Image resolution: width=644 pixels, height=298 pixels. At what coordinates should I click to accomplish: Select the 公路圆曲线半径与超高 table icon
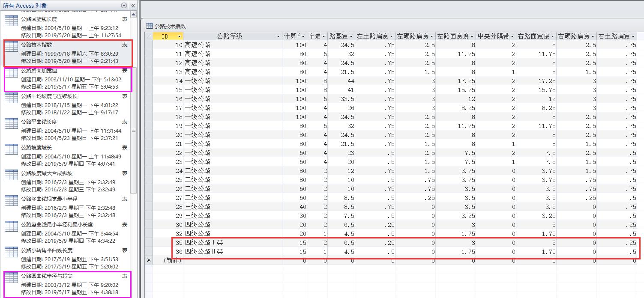click(11, 278)
